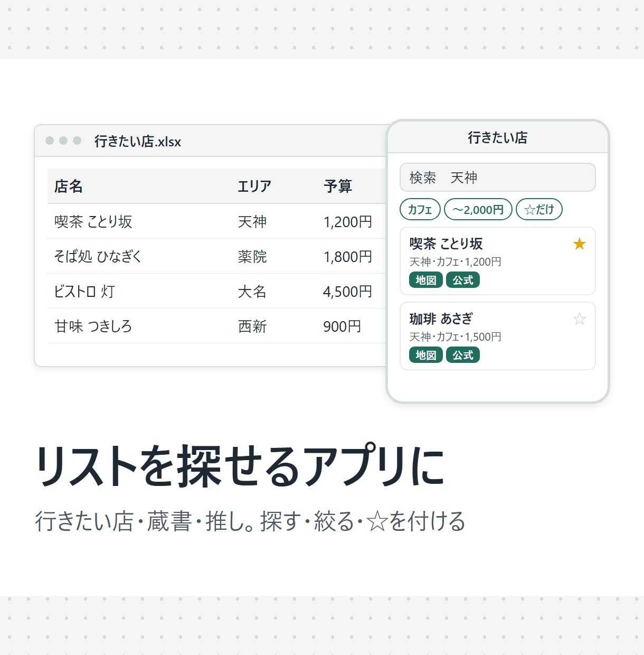Open 地図 for 珈琲 あさぎ
Image resolution: width=644 pixels, height=655 pixels.
click(x=426, y=355)
